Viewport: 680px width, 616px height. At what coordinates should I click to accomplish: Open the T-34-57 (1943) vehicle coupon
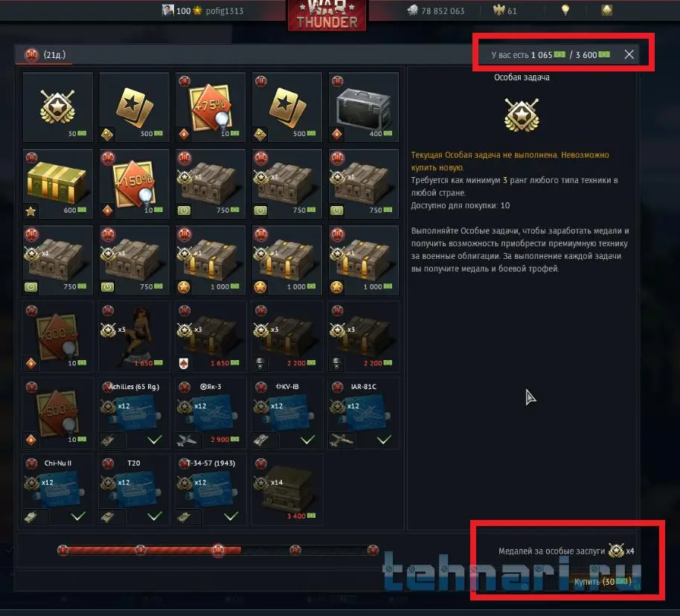point(211,490)
